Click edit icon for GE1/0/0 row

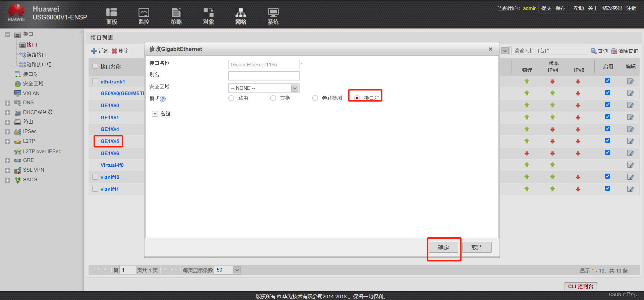[630, 105]
